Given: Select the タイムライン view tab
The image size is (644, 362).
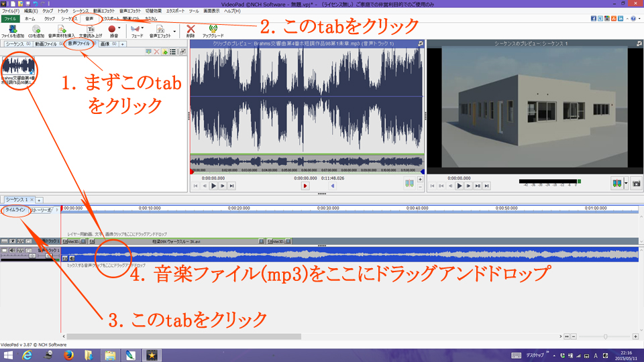Looking at the screenshot, I should point(15,210).
